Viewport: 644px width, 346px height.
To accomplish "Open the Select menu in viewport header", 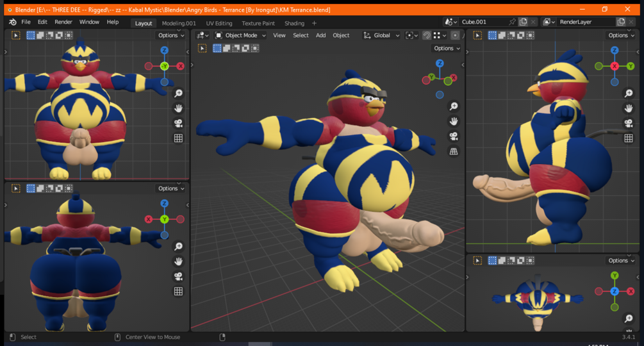I will (301, 35).
